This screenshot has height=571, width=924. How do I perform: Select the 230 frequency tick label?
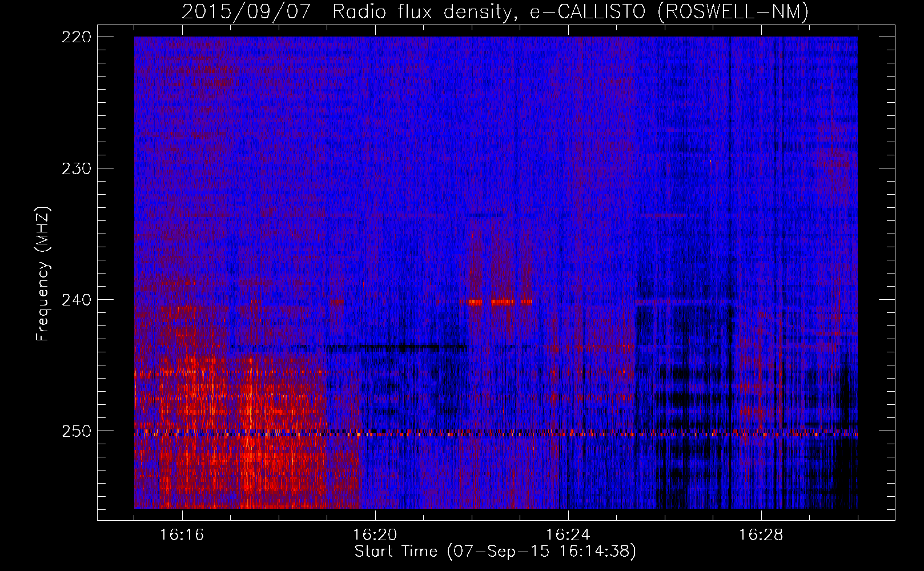click(76, 168)
